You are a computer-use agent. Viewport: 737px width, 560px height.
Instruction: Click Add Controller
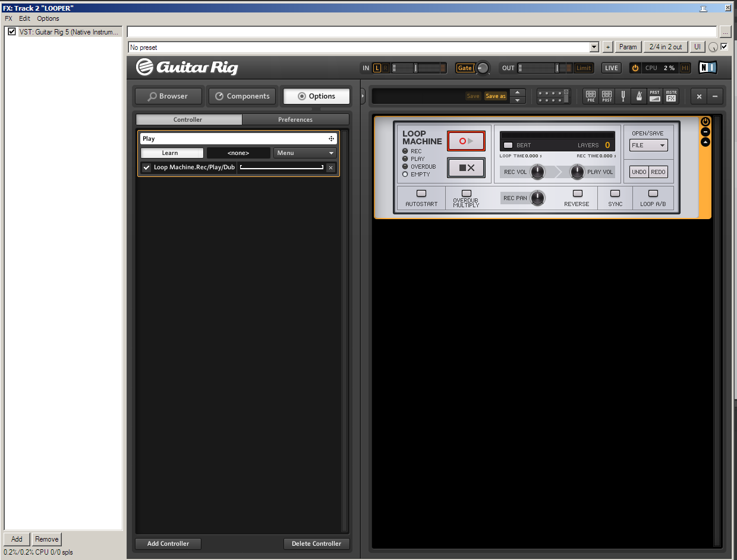[168, 543]
